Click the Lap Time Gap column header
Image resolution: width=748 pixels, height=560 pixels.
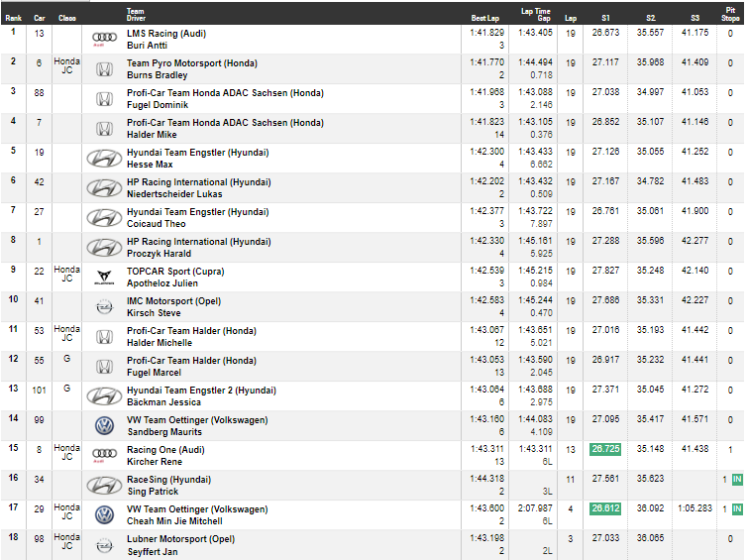coord(536,14)
